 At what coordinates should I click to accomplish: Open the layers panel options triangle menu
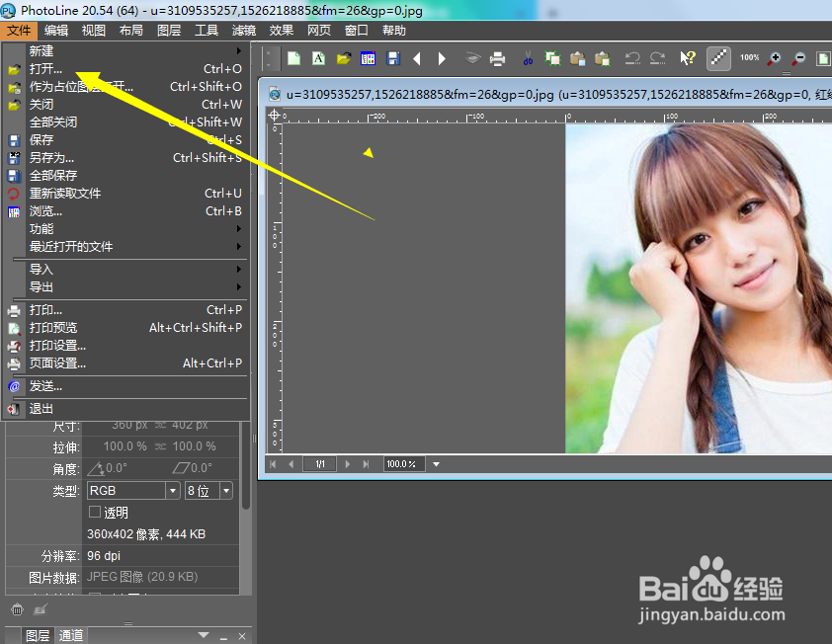click(x=204, y=635)
